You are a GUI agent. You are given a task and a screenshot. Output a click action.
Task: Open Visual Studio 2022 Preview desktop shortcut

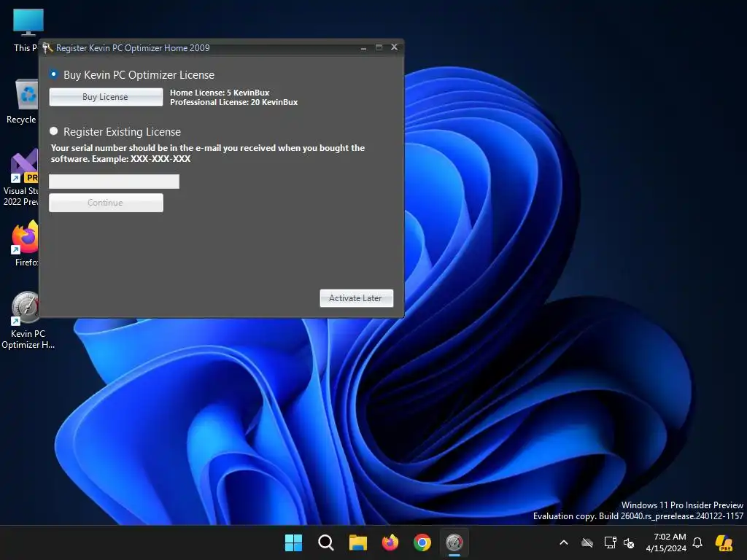(21, 178)
